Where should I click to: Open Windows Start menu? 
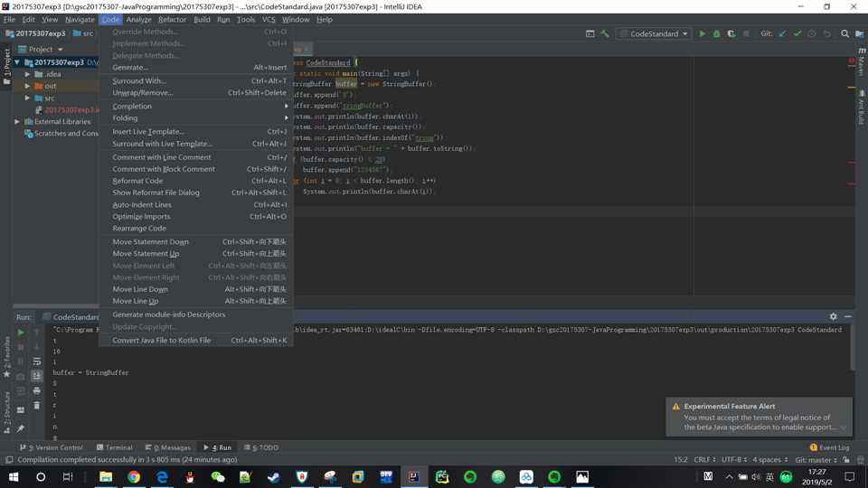pos(14,477)
